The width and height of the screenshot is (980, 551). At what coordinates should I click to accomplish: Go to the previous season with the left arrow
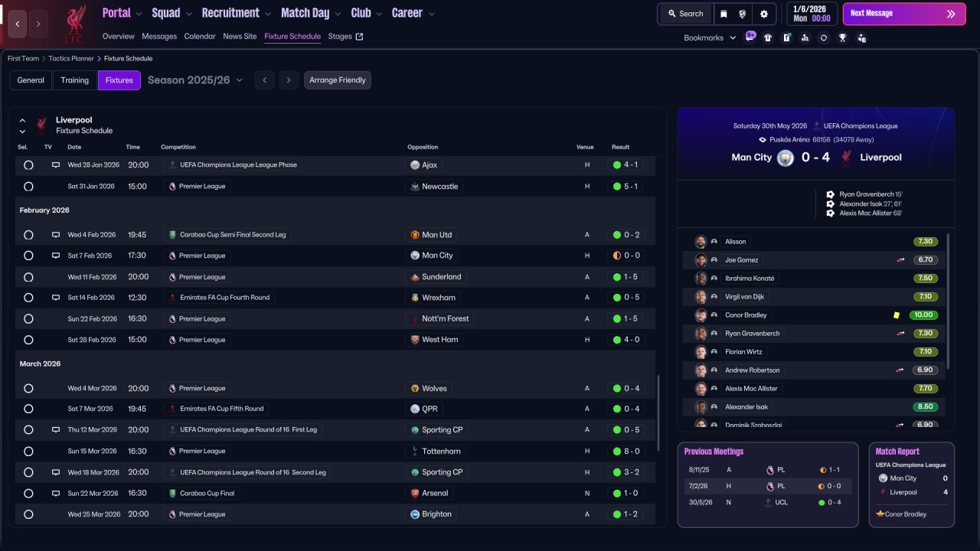[x=264, y=80]
